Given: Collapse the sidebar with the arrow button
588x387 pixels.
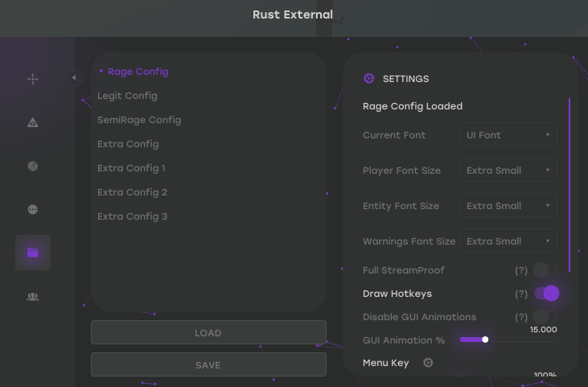Looking at the screenshot, I should click(74, 78).
